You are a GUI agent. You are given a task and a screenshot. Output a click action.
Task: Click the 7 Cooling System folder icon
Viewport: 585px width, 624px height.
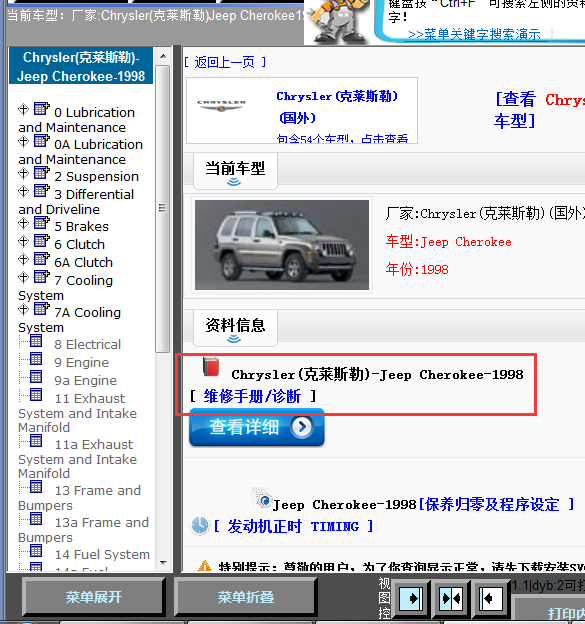point(41,276)
